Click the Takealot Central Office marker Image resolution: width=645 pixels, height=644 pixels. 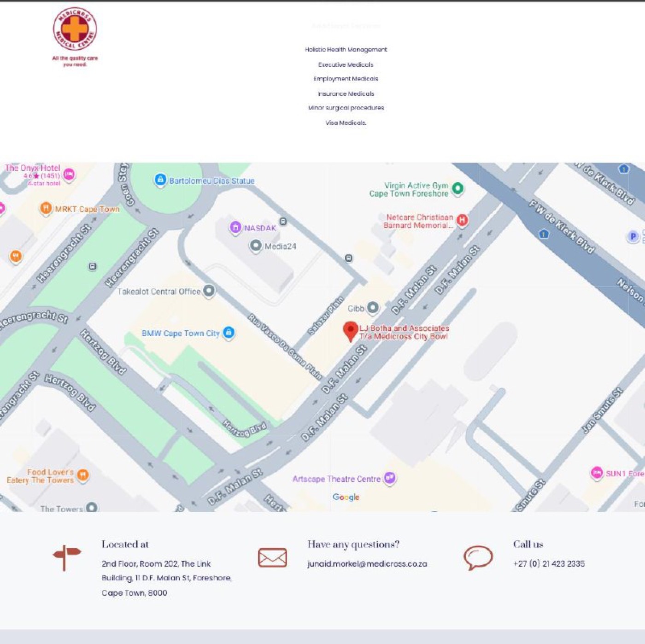coord(208,290)
